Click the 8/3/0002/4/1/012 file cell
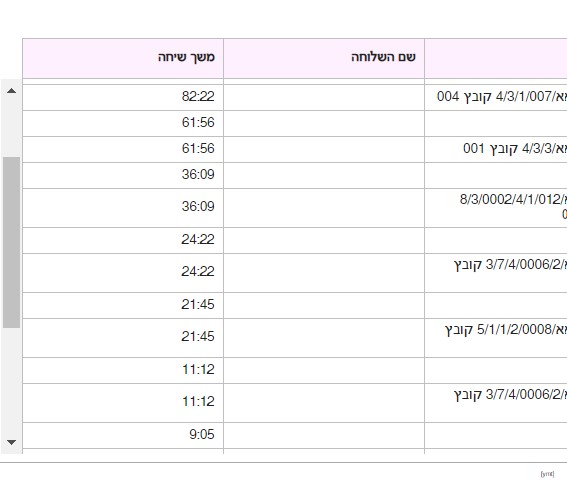The height and width of the screenshot is (481, 567). tap(496, 208)
